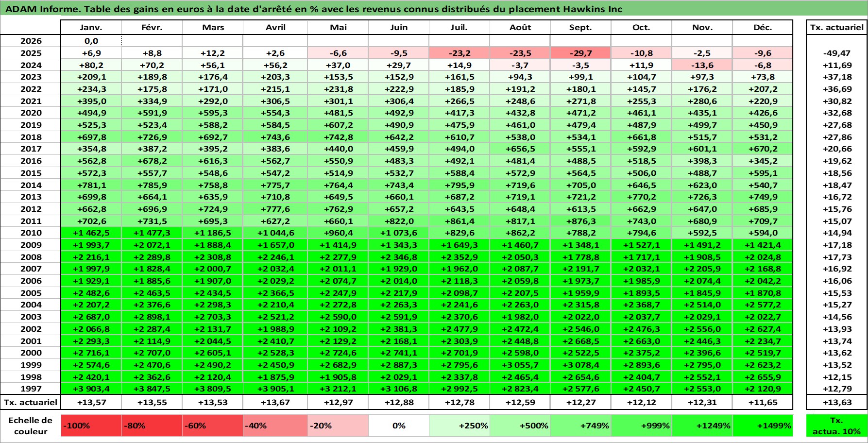
Task: Select the +3 078,4 cell in 1999
Action: coord(581,365)
